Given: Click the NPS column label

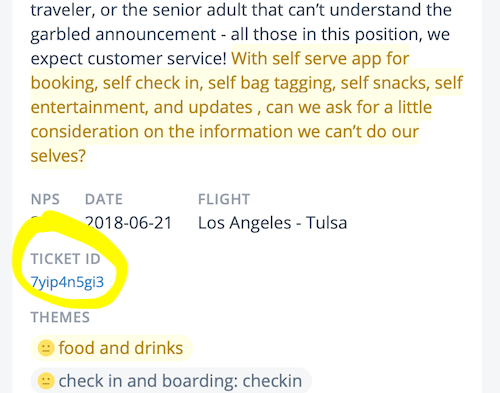Looking at the screenshot, I should (45, 199).
